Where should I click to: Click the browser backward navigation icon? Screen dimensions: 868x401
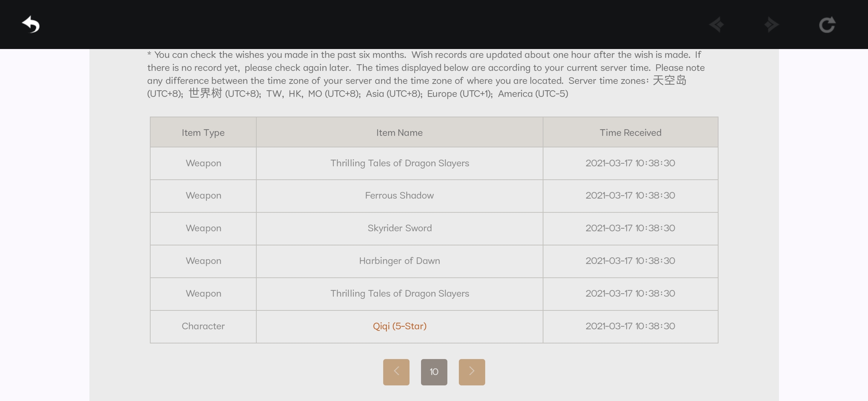716,25
